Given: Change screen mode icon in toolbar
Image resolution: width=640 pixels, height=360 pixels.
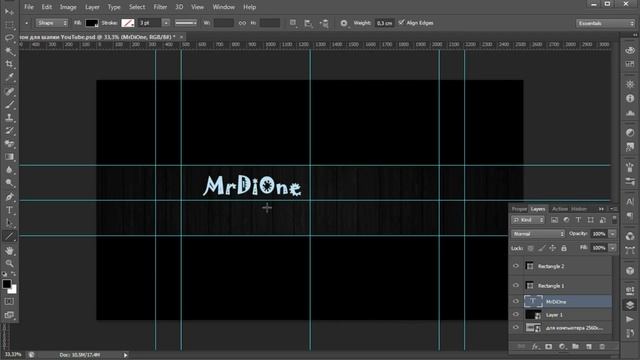Looking at the screenshot, I should [9, 315].
